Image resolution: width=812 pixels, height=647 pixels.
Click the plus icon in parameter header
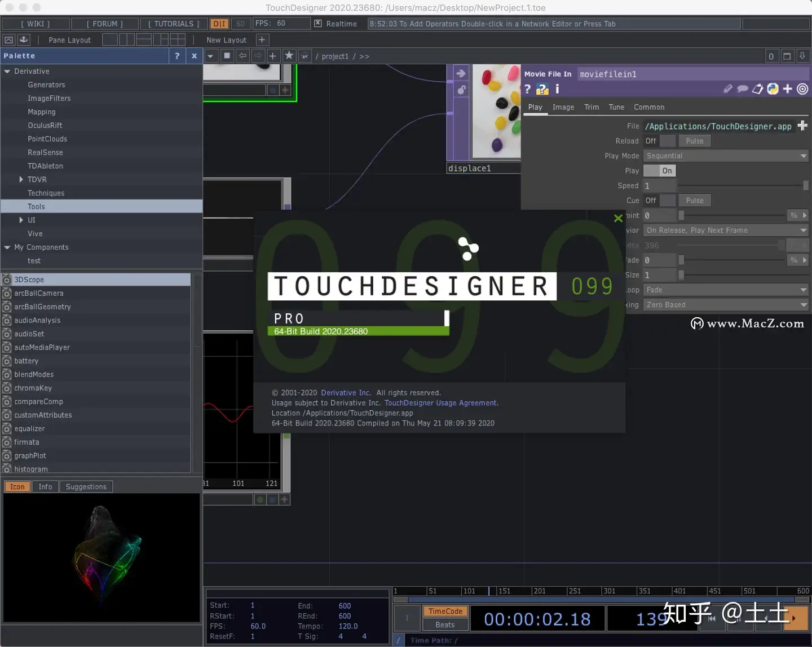point(788,88)
